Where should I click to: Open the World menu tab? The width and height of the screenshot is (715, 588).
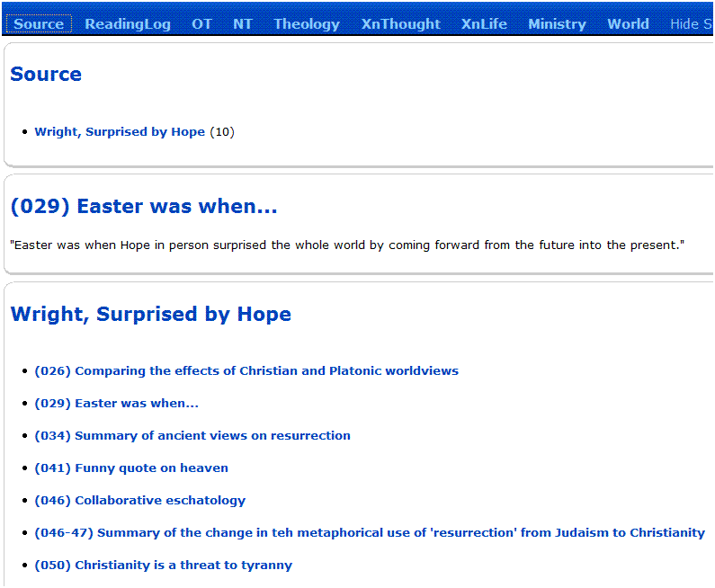coord(628,24)
